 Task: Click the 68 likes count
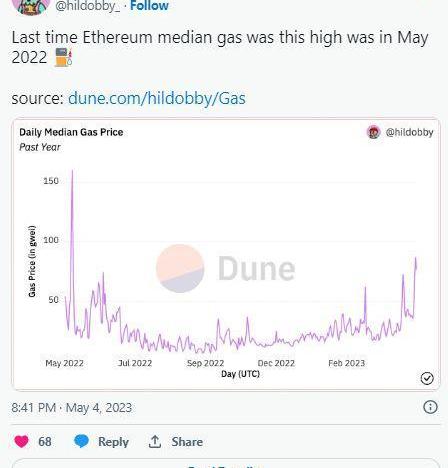point(45,442)
